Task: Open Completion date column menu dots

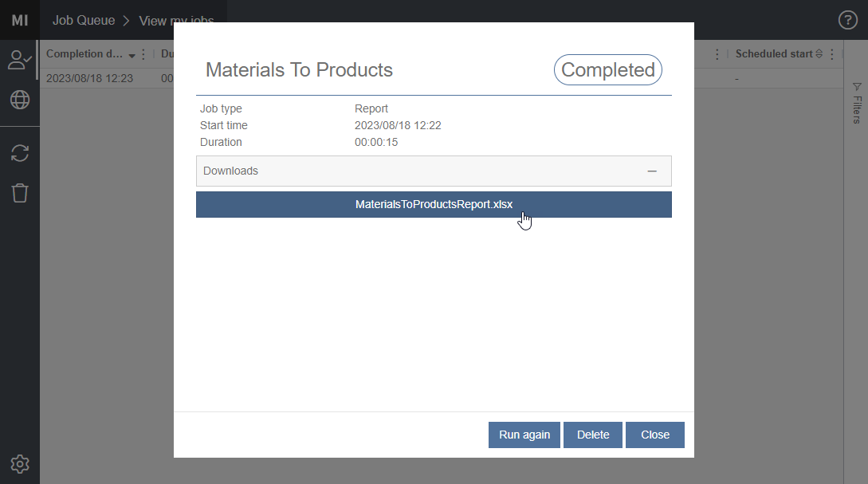Action: [143, 54]
